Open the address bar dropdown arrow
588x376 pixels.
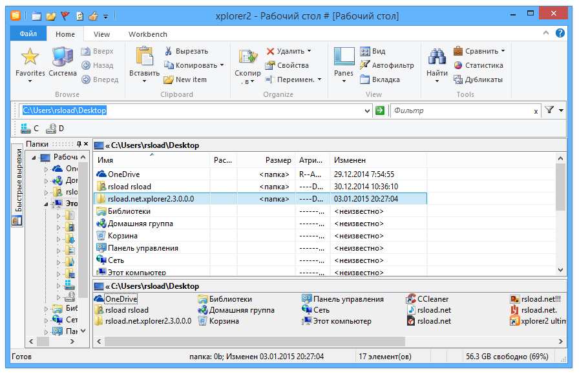click(x=367, y=111)
